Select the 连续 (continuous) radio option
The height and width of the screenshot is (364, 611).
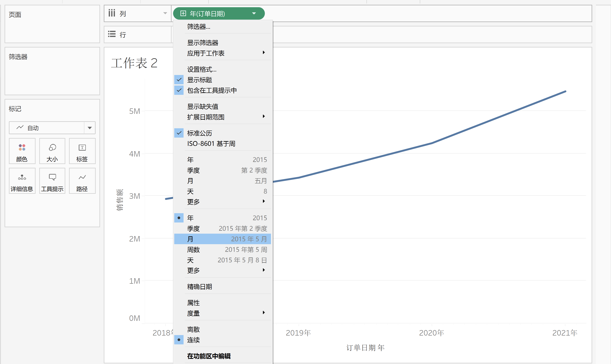pyautogui.click(x=223, y=340)
